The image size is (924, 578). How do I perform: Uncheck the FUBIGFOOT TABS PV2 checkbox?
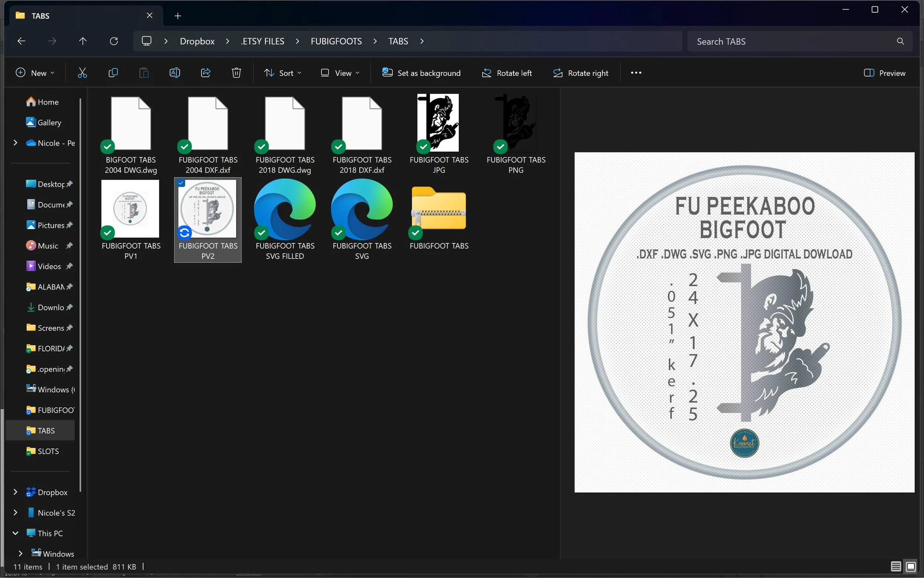(x=181, y=183)
